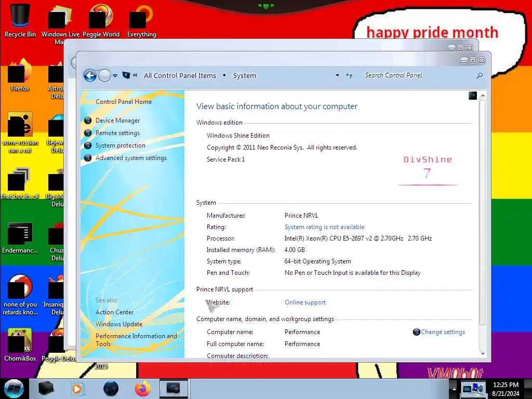Viewport: 532px width, 399px height.
Task: Select the 'Prince NRVL' manufacturer value
Action: [301, 216]
